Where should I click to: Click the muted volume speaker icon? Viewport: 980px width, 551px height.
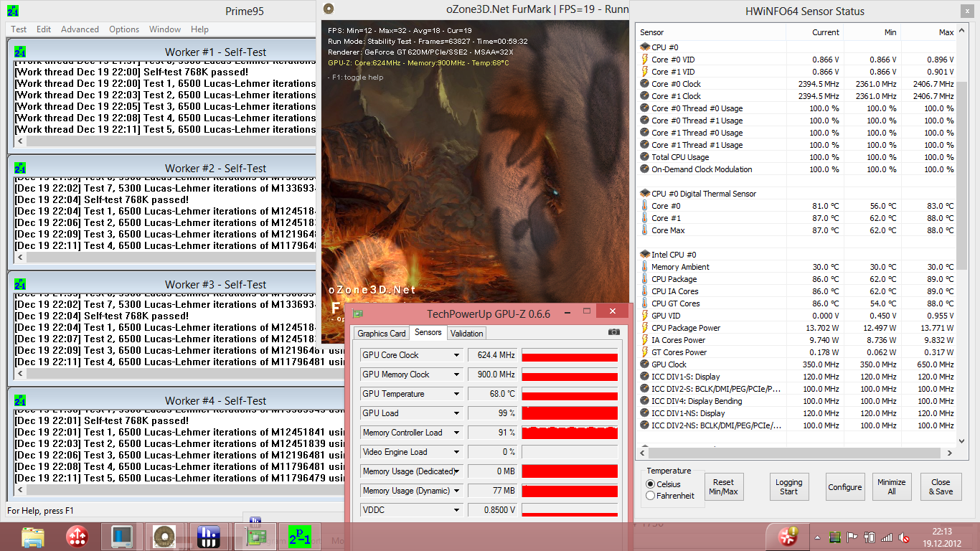905,537
